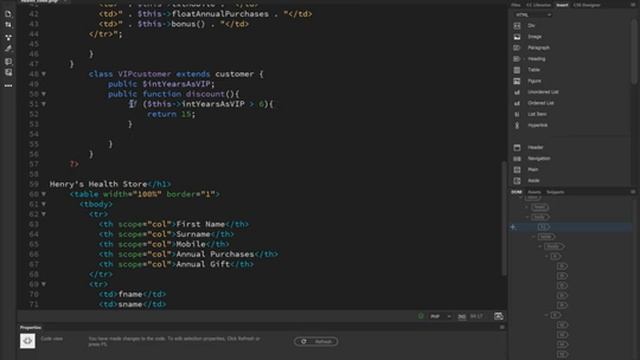Collapse code fold at line 62
The image size is (640, 360).
pos(44,214)
